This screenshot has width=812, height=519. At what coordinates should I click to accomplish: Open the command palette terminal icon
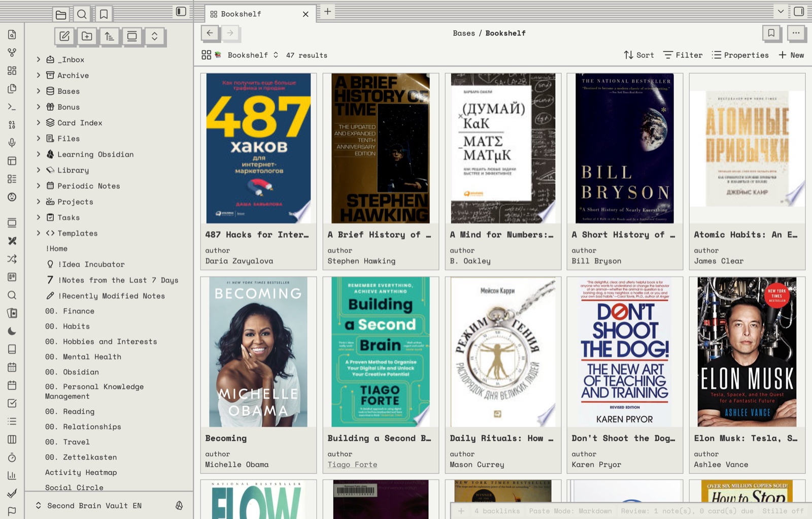point(12,107)
